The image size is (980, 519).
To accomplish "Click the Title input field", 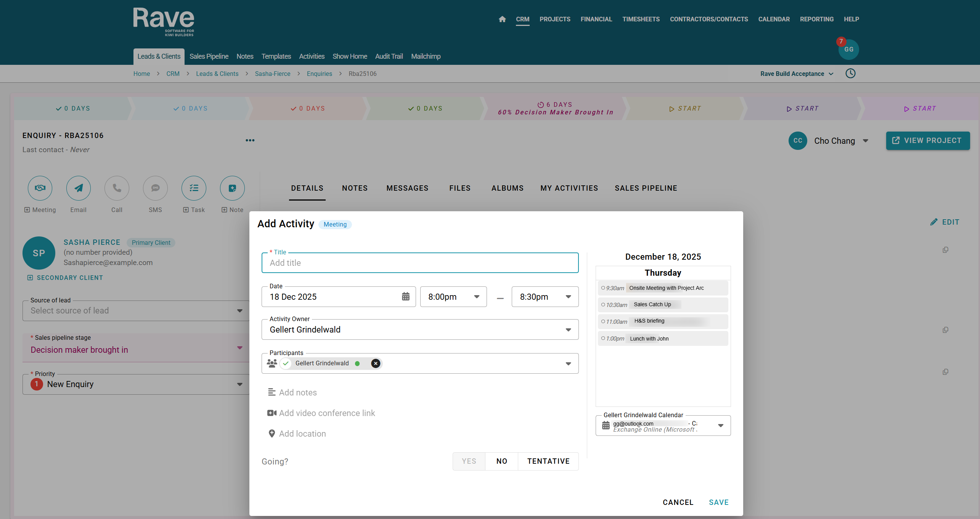I will tap(419, 263).
